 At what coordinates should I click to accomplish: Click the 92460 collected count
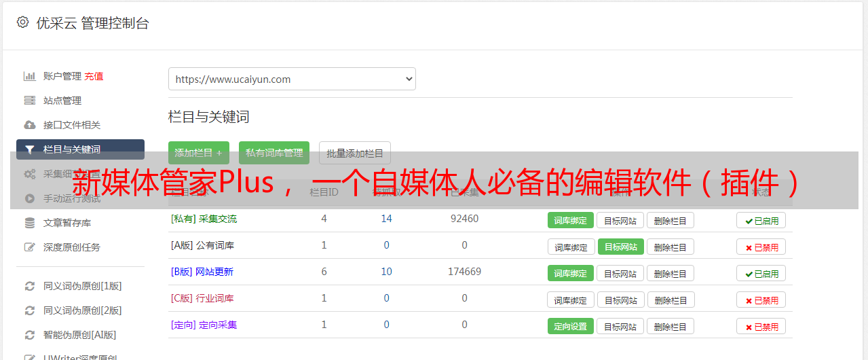[x=464, y=219]
